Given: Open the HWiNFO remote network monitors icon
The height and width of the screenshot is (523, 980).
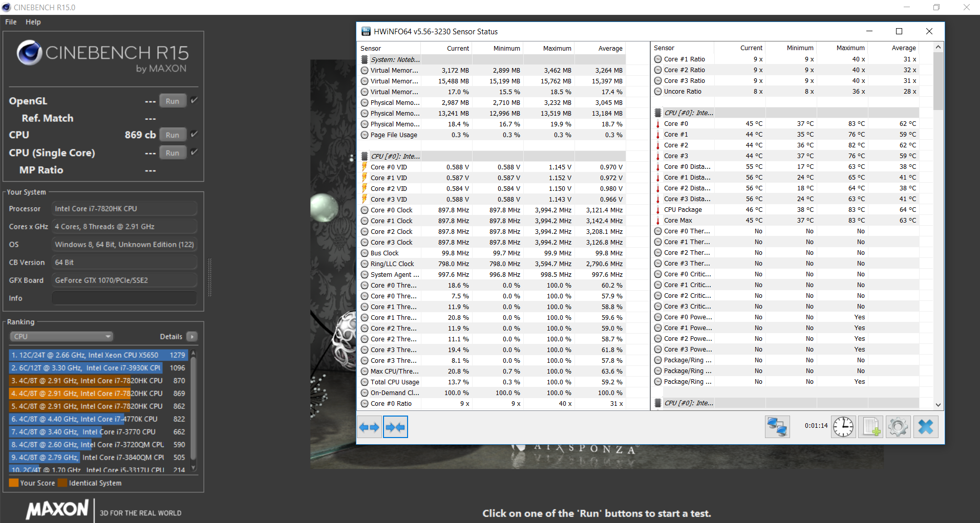Looking at the screenshot, I should (x=777, y=427).
